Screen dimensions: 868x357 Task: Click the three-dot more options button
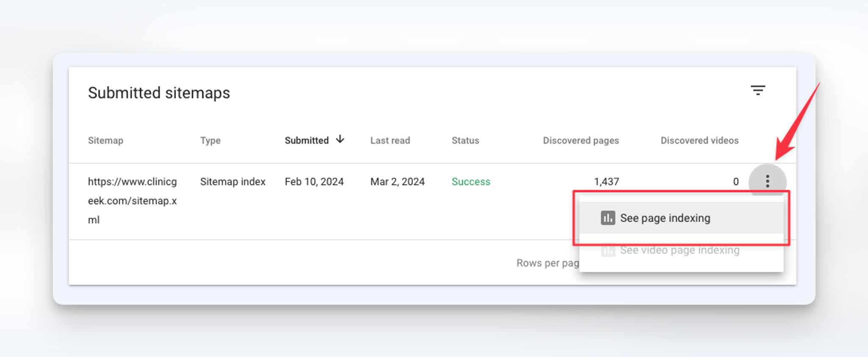tap(767, 181)
